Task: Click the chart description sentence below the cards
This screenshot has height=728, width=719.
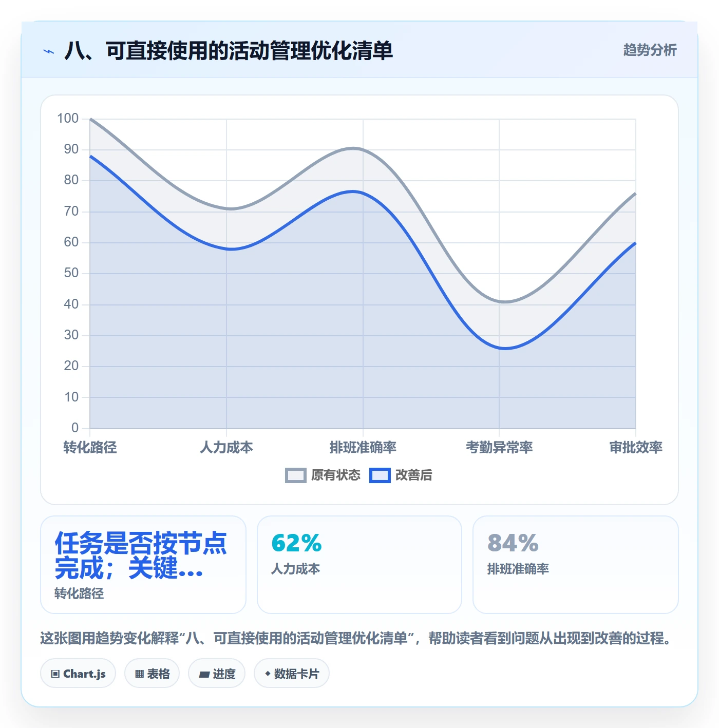Action: click(x=357, y=638)
